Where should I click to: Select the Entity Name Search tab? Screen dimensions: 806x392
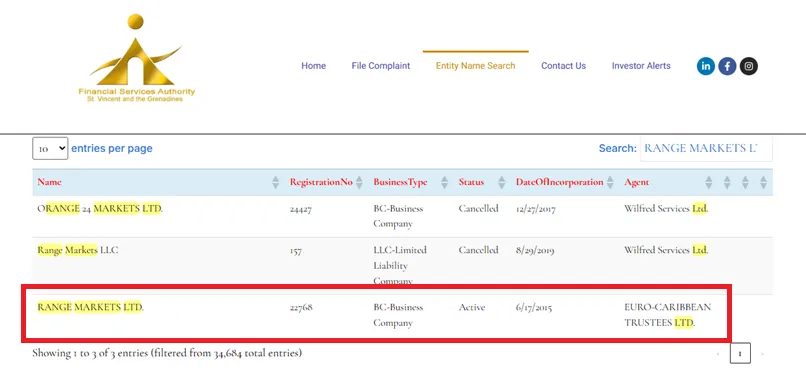[x=475, y=66]
